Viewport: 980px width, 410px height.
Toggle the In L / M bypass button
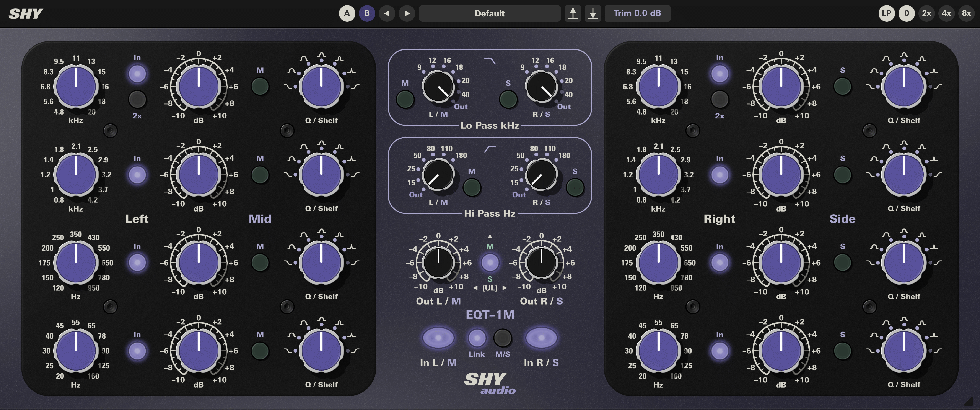438,338
